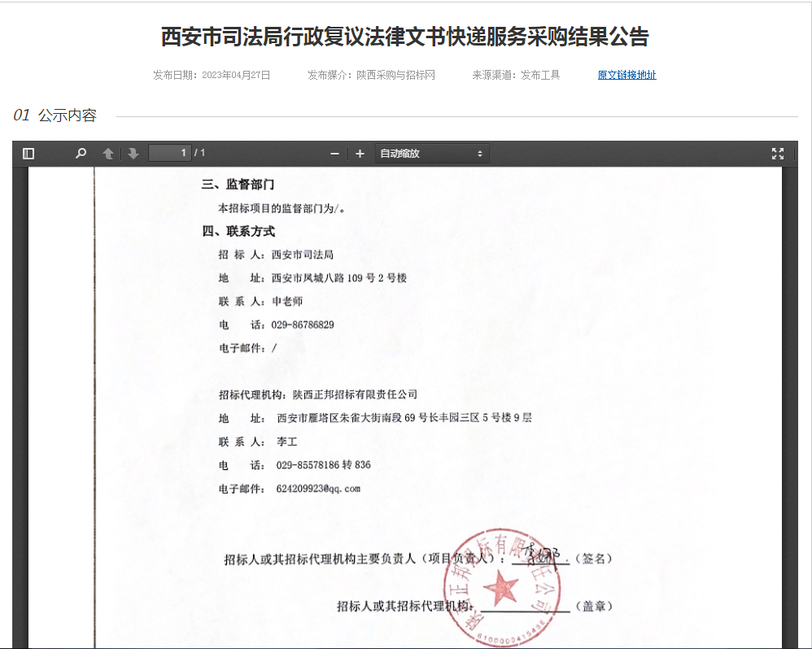Click the 发布媒介 陕西采购与招标网 text
Image resolution: width=812 pixels, height=649 pixels.
tap(371, 76)
